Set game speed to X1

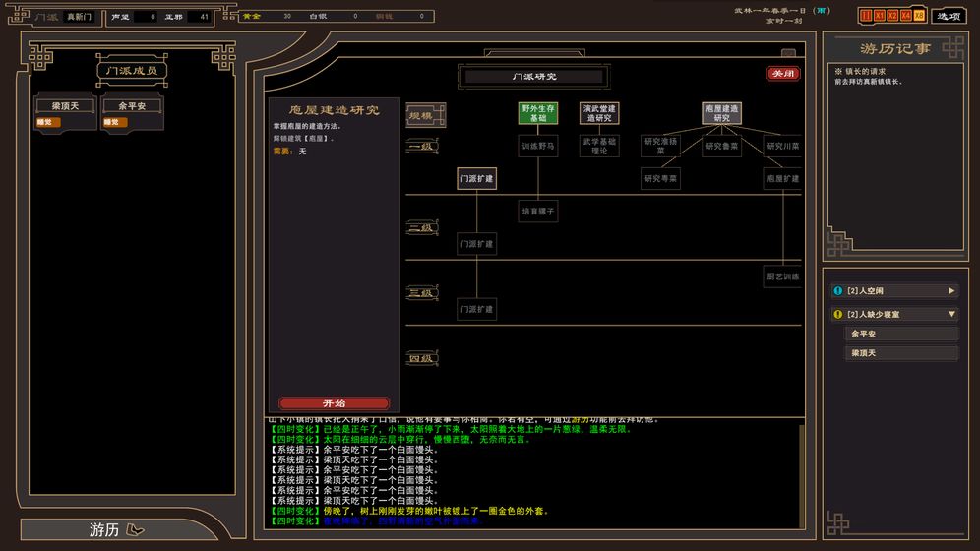[x=880, y=16]
